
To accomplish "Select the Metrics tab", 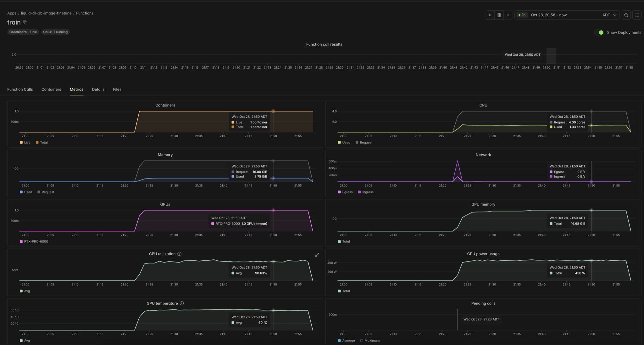I will 76,89.
